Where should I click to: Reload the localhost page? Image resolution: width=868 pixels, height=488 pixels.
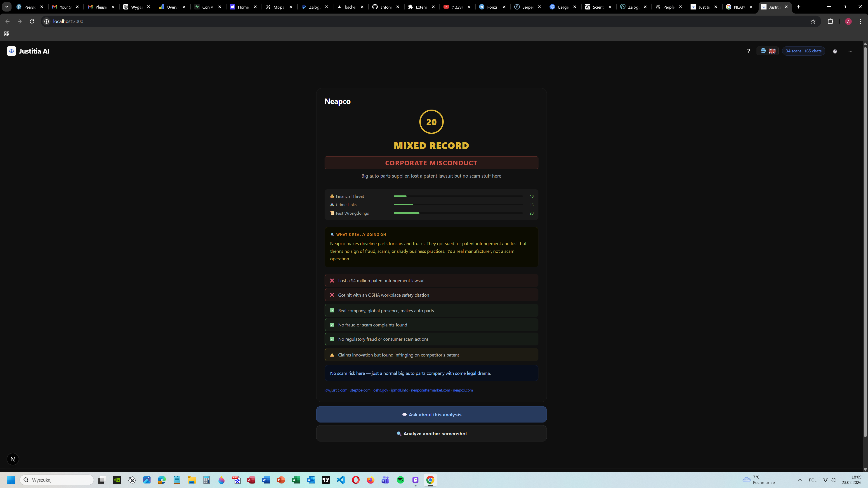[32, 21]
